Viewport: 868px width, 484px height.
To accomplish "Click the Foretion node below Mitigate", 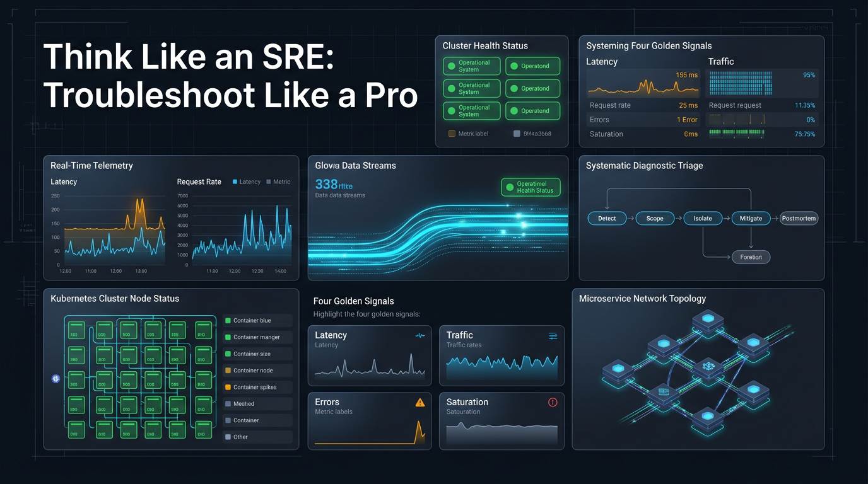I will click(x=751, y=257).
